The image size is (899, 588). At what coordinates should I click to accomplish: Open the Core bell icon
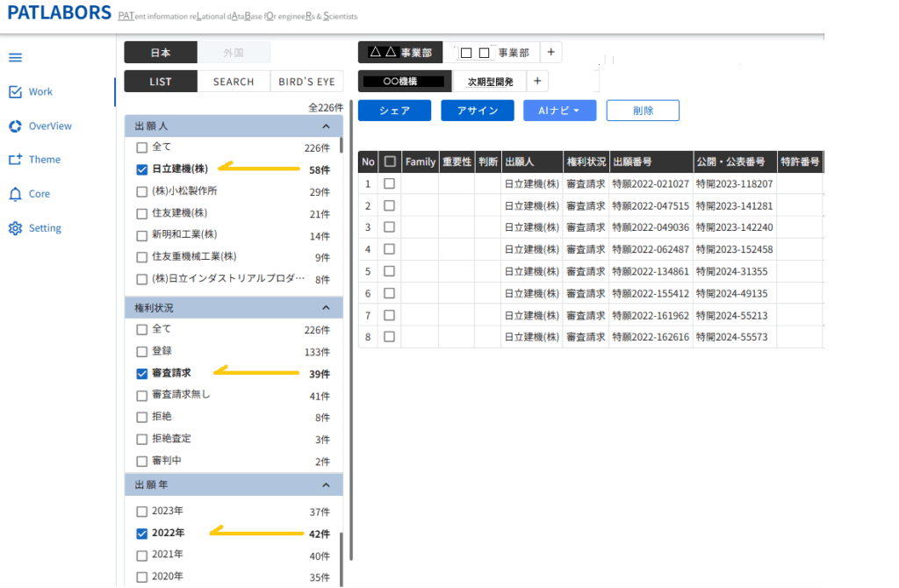(x=15, y=194)
